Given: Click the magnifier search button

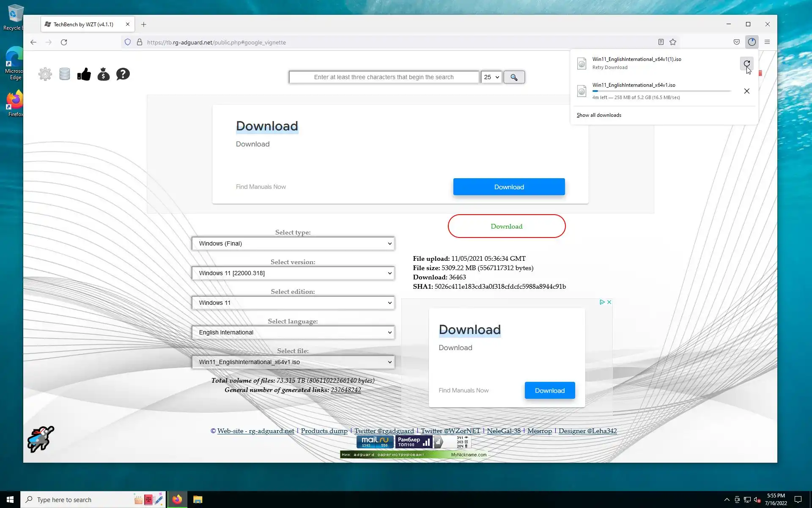Looking at the screenshot, I should pyautogui.click(x=514, y=77).
